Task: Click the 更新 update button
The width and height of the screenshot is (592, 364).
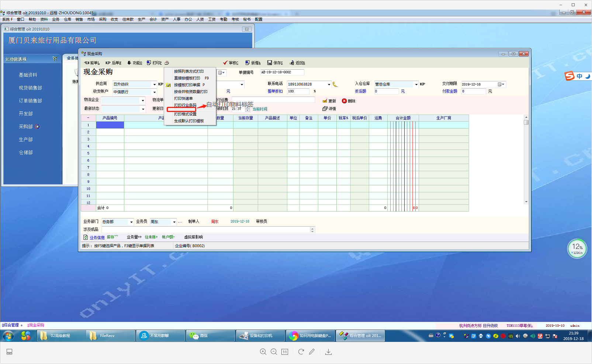Action: (329, 101)
